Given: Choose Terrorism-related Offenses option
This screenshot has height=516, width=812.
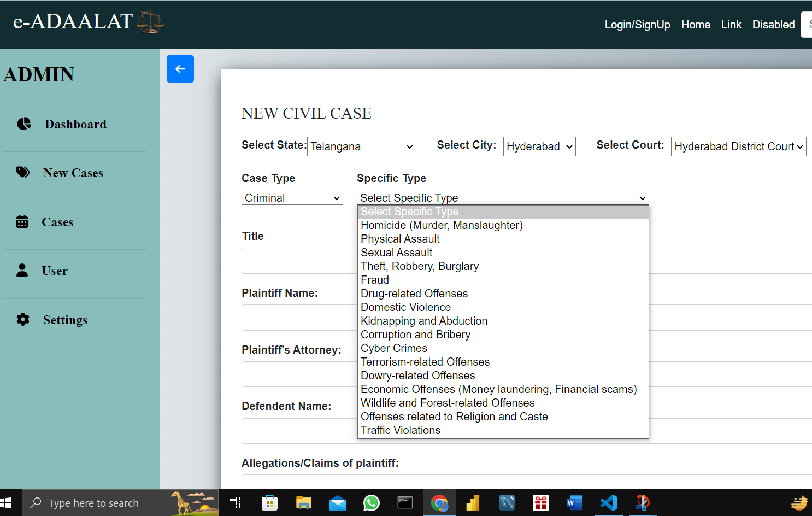Looking at the screenshot, I should 503,362.
